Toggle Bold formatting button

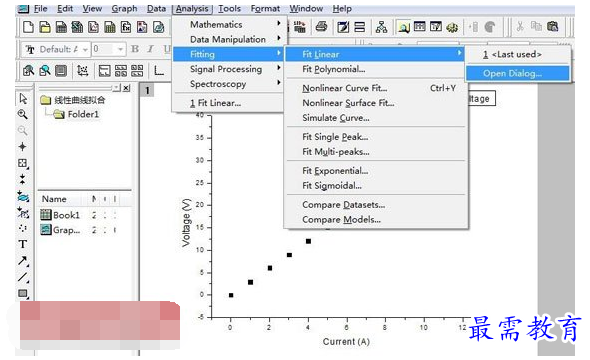coord(135,49)
